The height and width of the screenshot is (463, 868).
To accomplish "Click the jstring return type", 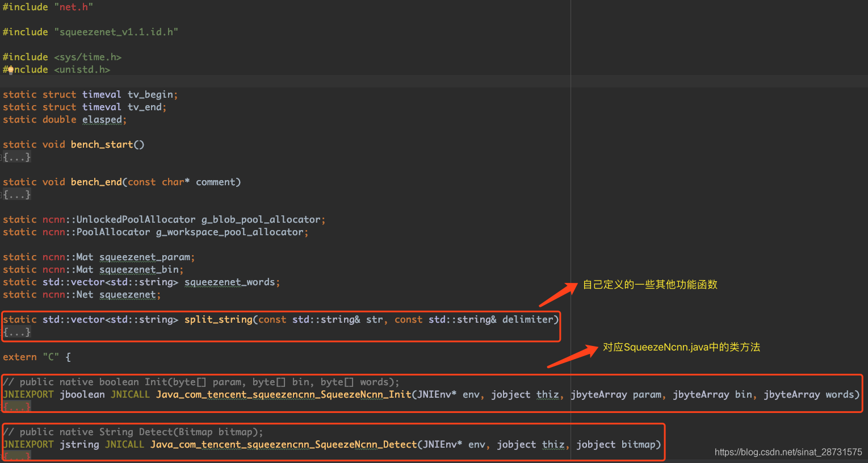I will (x=79, y=444).
